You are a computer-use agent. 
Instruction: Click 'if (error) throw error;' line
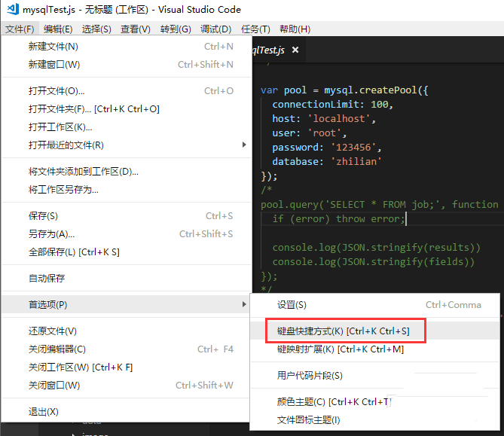(338, 219)
